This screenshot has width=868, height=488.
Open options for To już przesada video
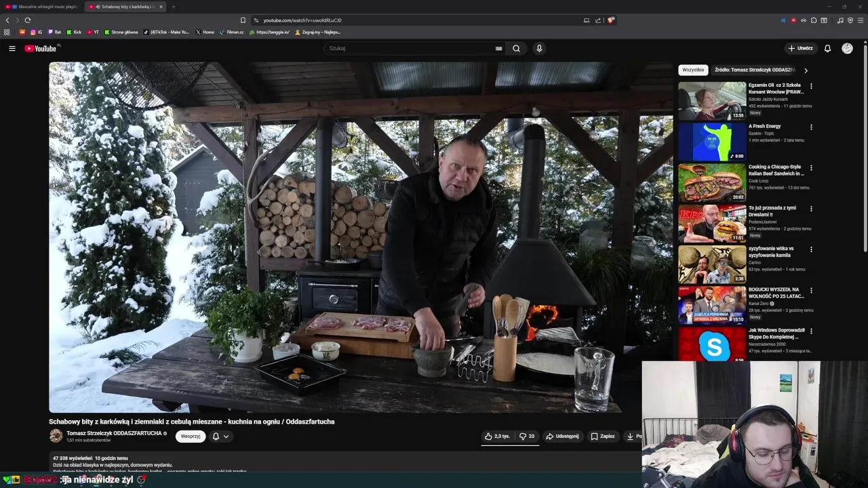[x=811, y=209]
